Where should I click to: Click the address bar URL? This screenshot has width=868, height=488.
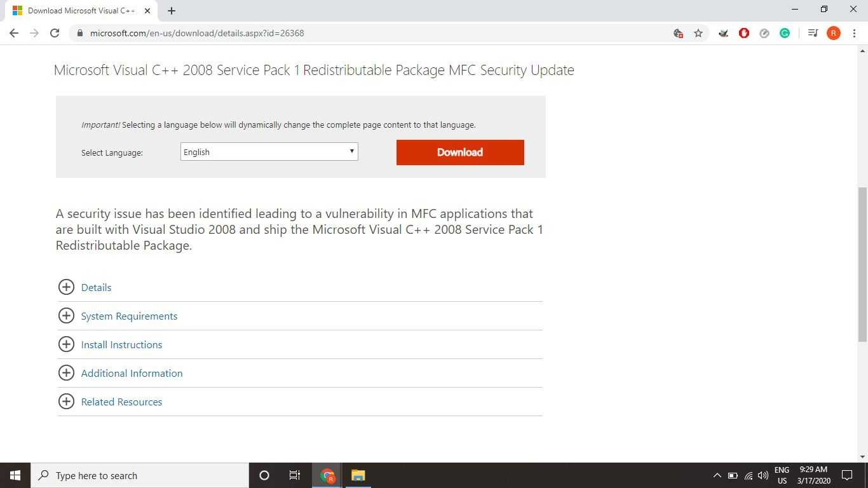[197, 33]
